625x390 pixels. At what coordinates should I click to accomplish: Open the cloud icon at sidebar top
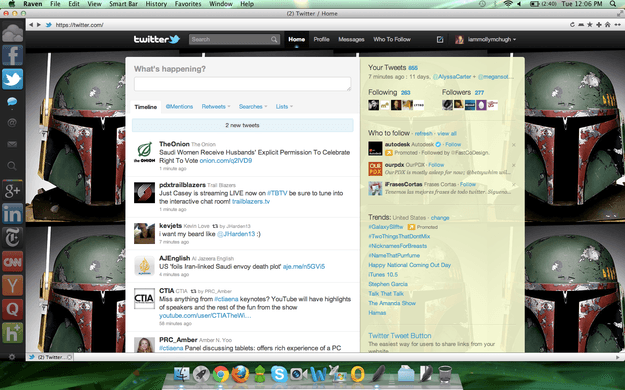click(12, 32)
